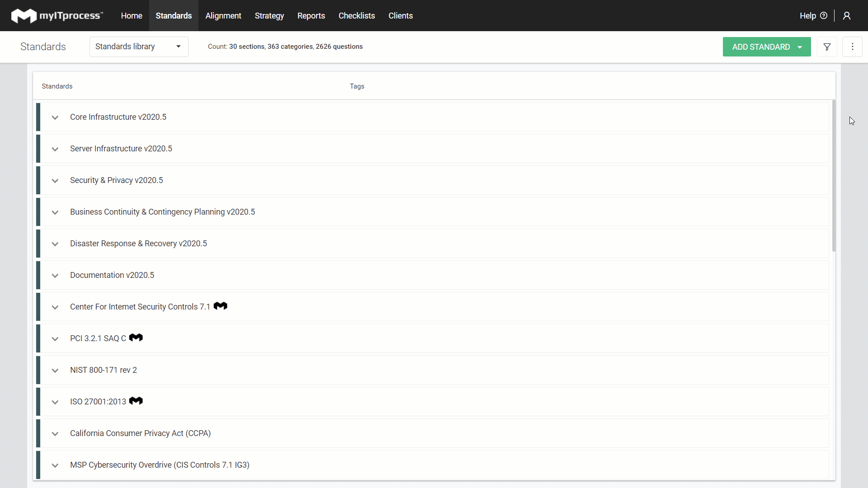Image resolution: width=868 pixels, height=488 pixels.
Task: Click the Help link
Action: pyautogui.click(x=807, y=16)
